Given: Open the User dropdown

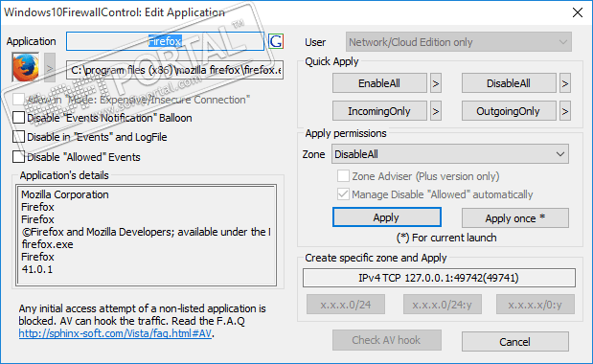Looking at the screenshot, I should pyautogui.click(x=458, y=42).
